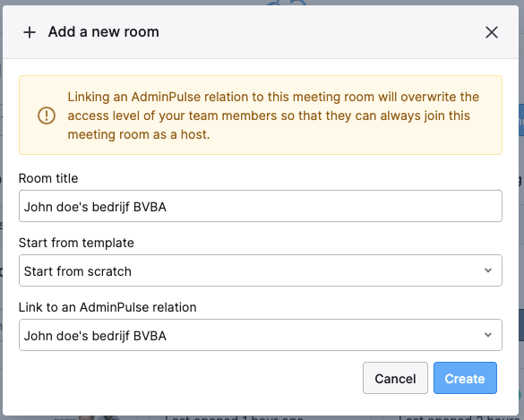Click the AdminPulse overwrite warning message text

(273, 116)
